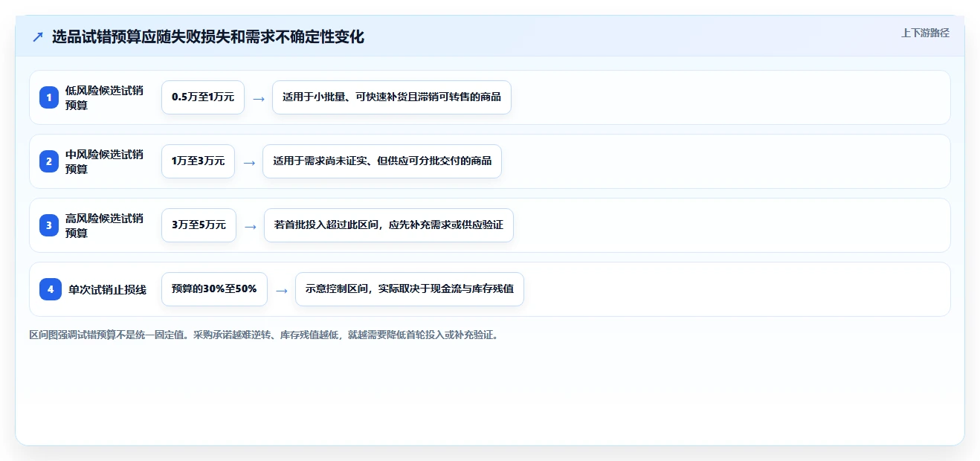Select step number 1 badge

(x=49, y=97)
